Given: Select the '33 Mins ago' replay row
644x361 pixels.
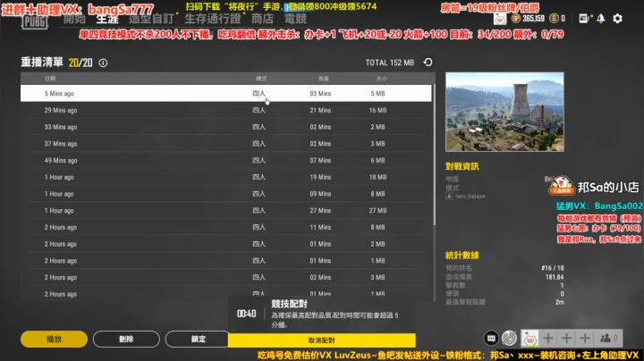Looking at the screenshot, I should [226, 127].
